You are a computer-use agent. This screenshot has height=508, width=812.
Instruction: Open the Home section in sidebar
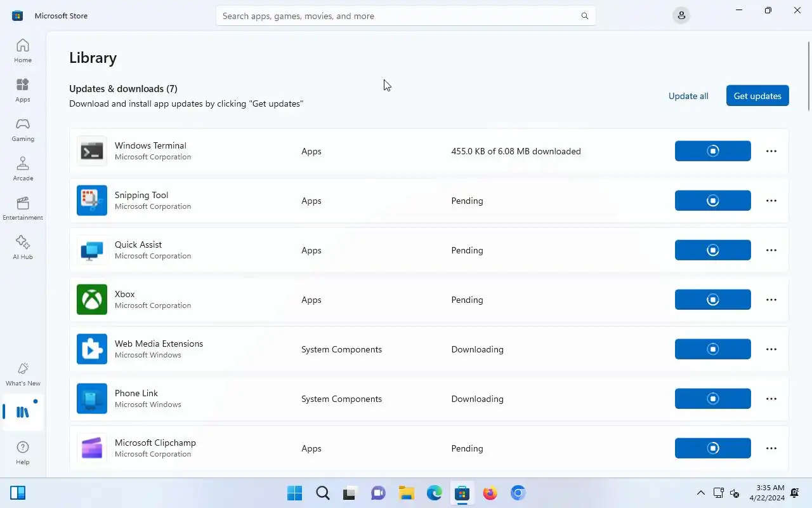click(23, 51)
